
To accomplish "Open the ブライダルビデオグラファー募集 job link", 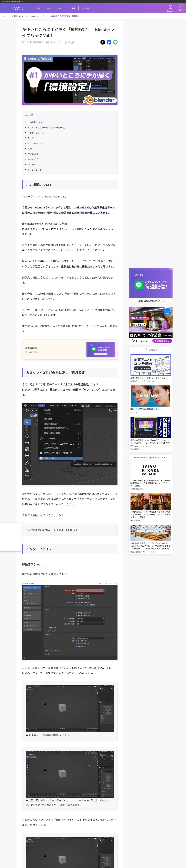I will [150, 515].
